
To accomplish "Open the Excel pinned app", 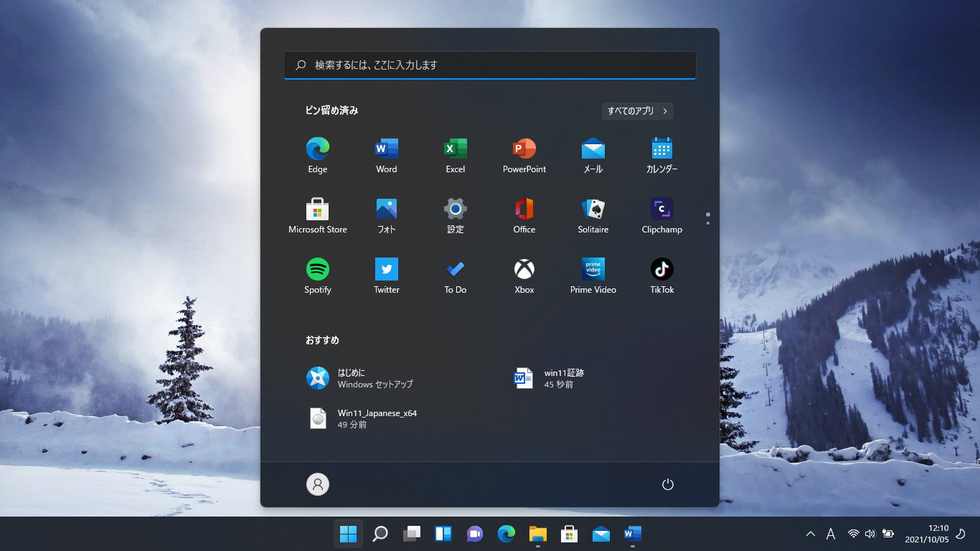I will pos(456,156).
